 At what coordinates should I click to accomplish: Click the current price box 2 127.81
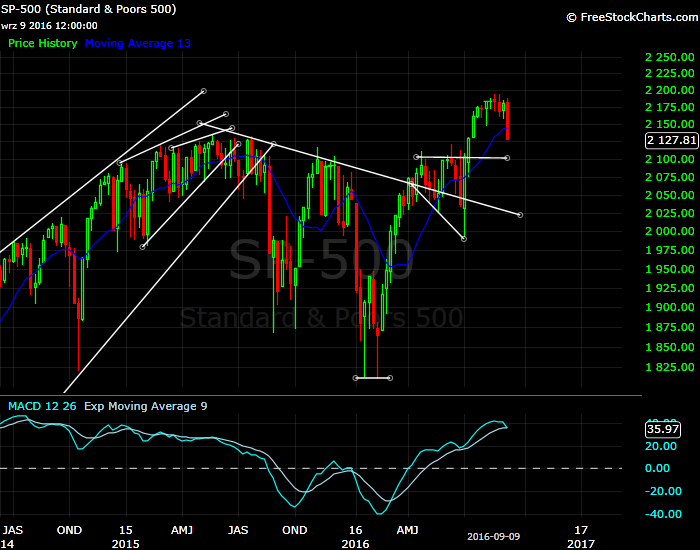coord(671,141)
